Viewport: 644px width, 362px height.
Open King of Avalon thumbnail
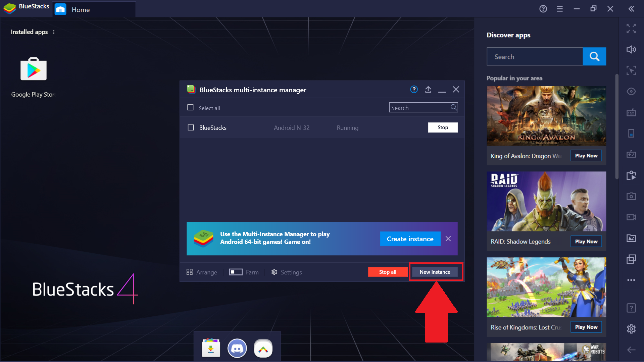[546, 116]
